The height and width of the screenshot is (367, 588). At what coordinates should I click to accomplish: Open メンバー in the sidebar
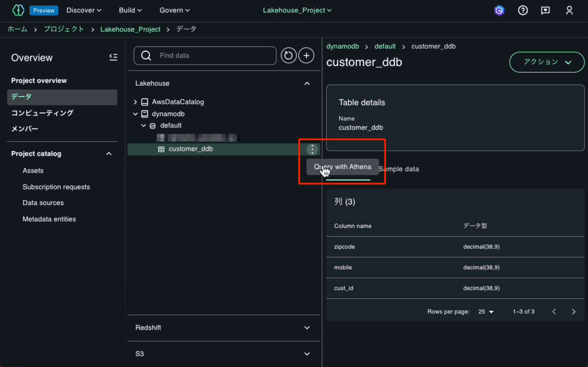point(24,129)
